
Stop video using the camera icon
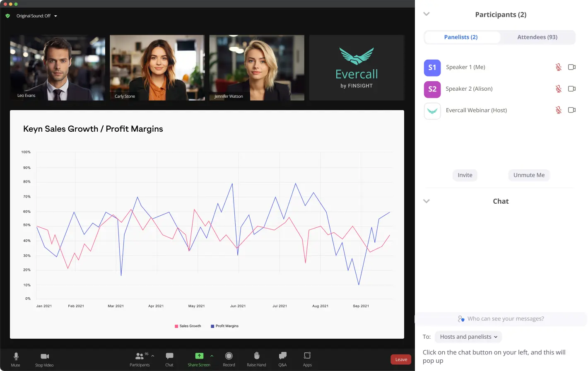(45, 356)
